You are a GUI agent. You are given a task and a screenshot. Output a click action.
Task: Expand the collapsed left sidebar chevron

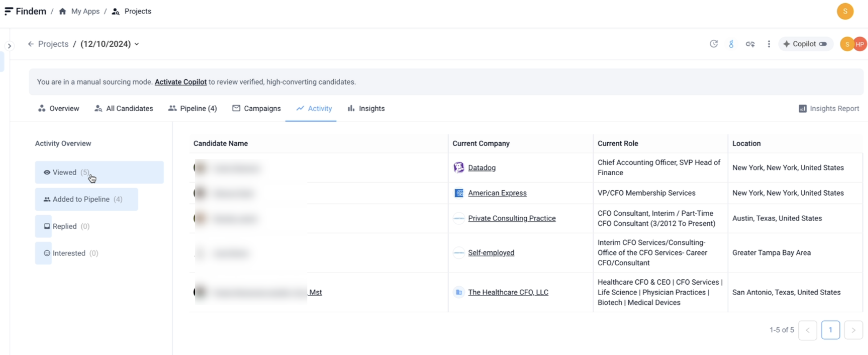coord(10,46)
